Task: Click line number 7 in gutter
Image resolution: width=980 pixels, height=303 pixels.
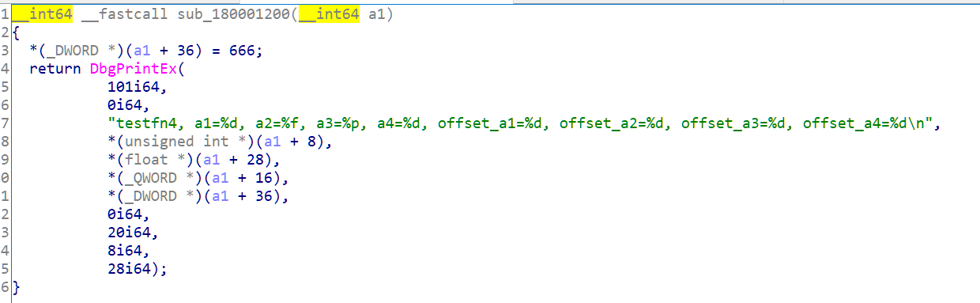Action: [6, 123]
